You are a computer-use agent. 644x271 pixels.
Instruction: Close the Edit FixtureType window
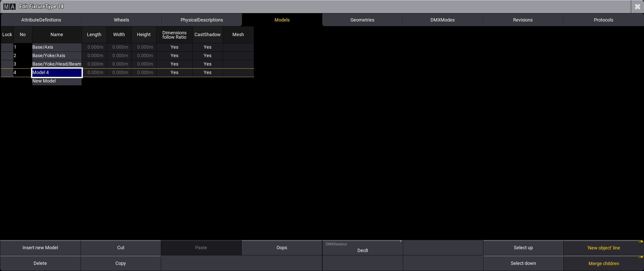pos(637,7)
